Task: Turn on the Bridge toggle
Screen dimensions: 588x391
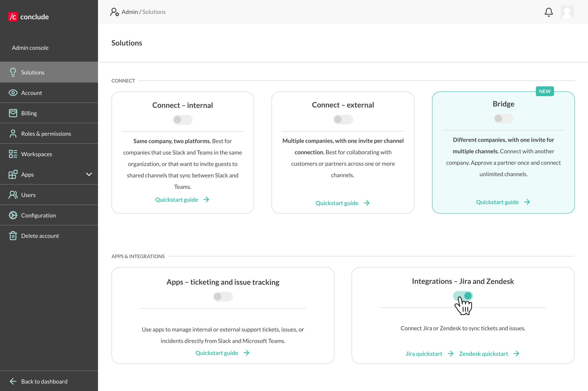Action: pos(503,118)
